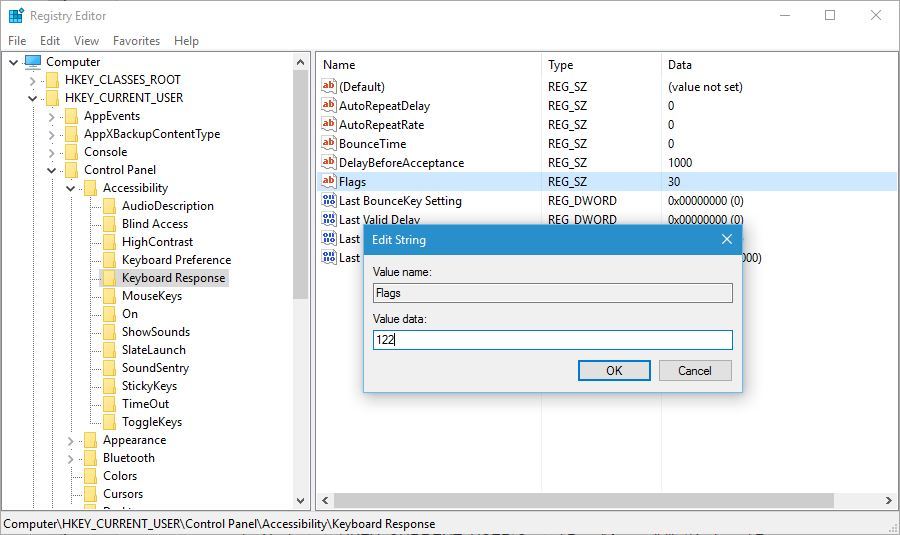This screenshot has width=900, height=535.
Task: Open the File menu
Action: (17, 41)
